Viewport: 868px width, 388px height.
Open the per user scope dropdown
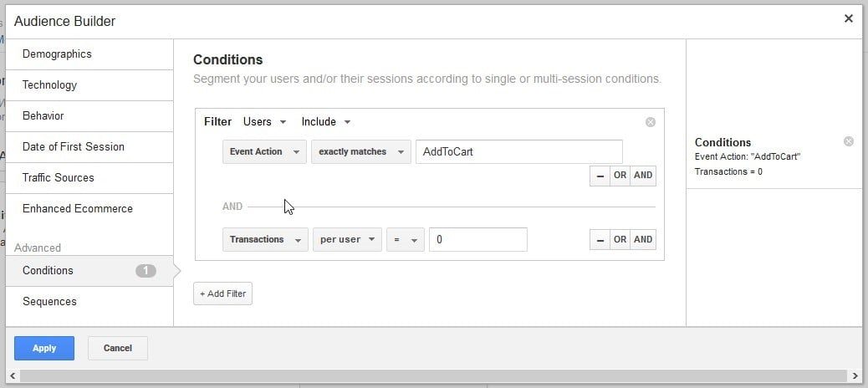(347, 240)
